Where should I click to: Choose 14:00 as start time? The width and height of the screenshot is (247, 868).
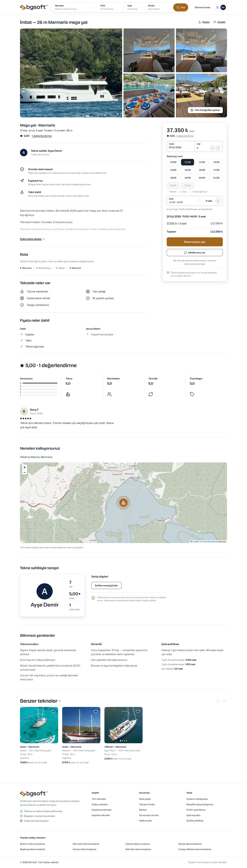point(173,170)
